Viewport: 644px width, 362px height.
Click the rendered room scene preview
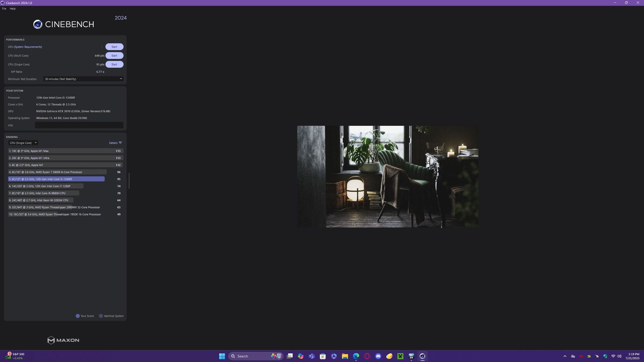click(x=388, y=177)
